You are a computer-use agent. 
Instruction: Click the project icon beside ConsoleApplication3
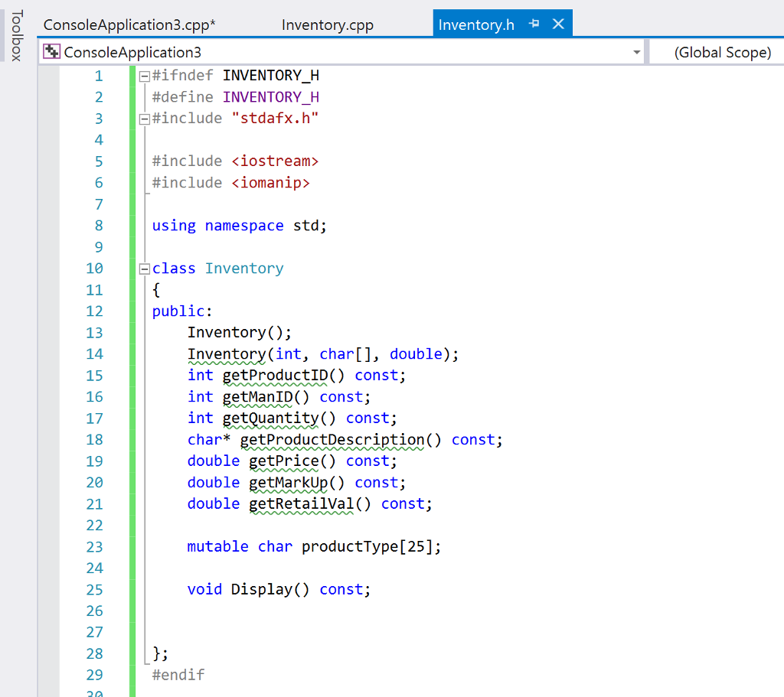[51, 52]
